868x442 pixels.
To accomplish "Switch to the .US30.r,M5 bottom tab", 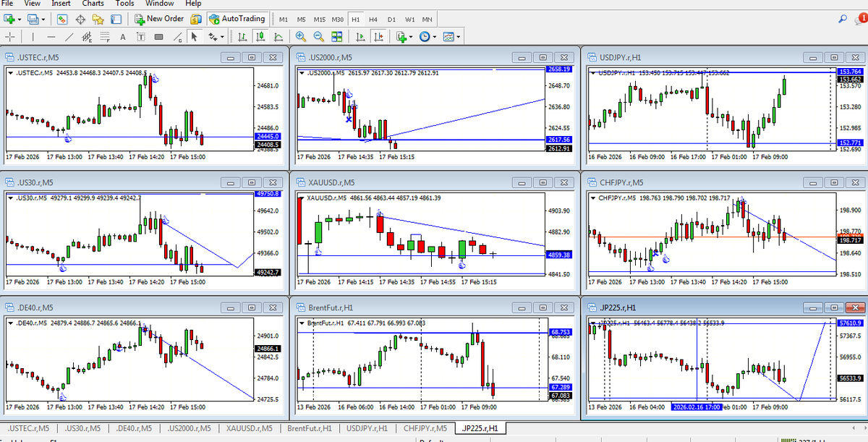I will (x=83, y=429).
